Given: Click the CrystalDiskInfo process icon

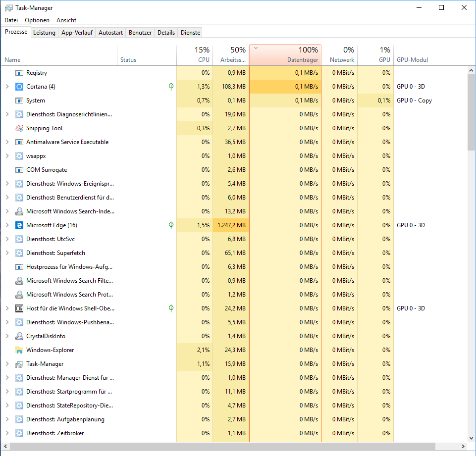Looking at the screenshot, I should tap(19, 336).
